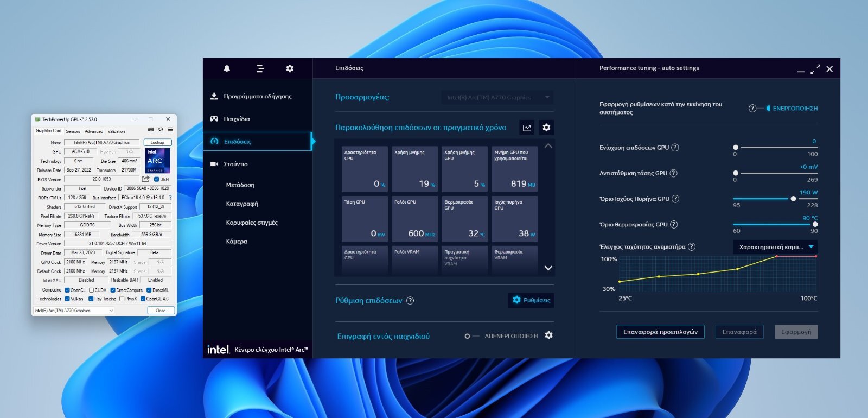Click the GPU-Z screenshot camera icon
Screen dimensions: 868x418
[151, 130]
